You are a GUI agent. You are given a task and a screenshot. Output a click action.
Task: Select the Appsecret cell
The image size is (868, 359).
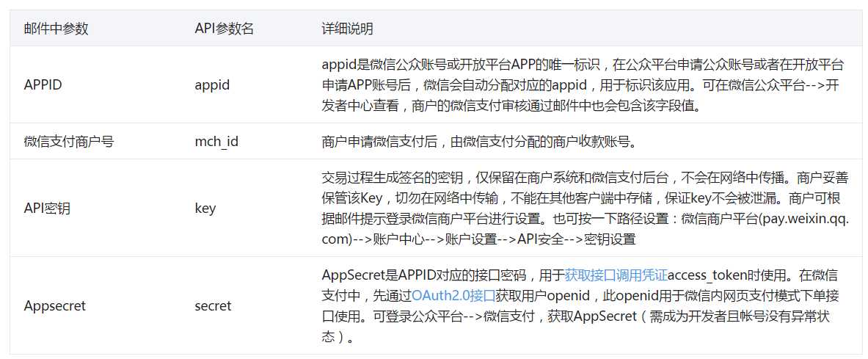coord(55,306)
